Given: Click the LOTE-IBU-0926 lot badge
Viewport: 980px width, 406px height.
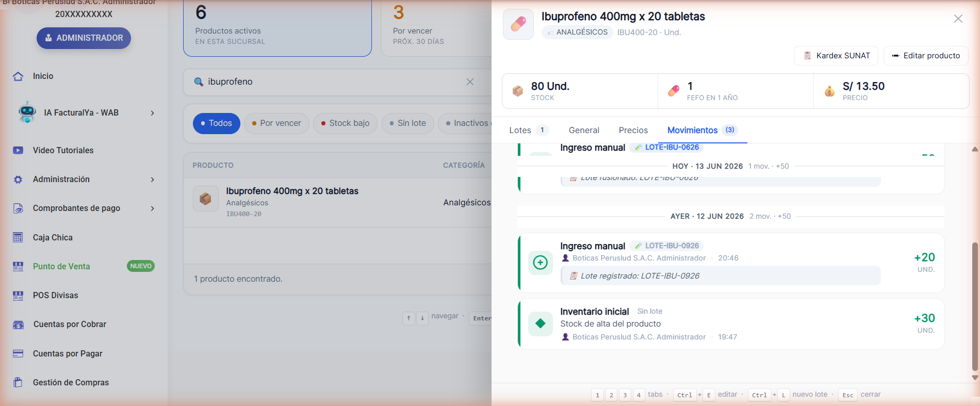Looking at the screenshot, I should tap(666, 246).
